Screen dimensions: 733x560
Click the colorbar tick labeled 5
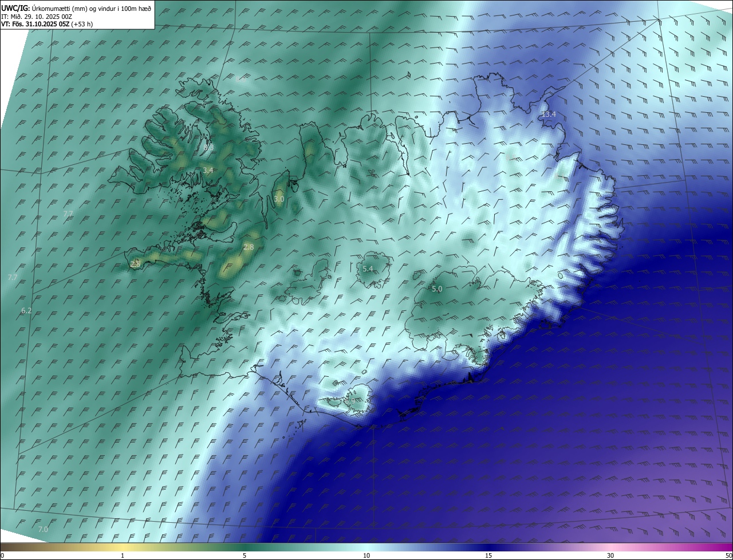(x=245, y=555)
